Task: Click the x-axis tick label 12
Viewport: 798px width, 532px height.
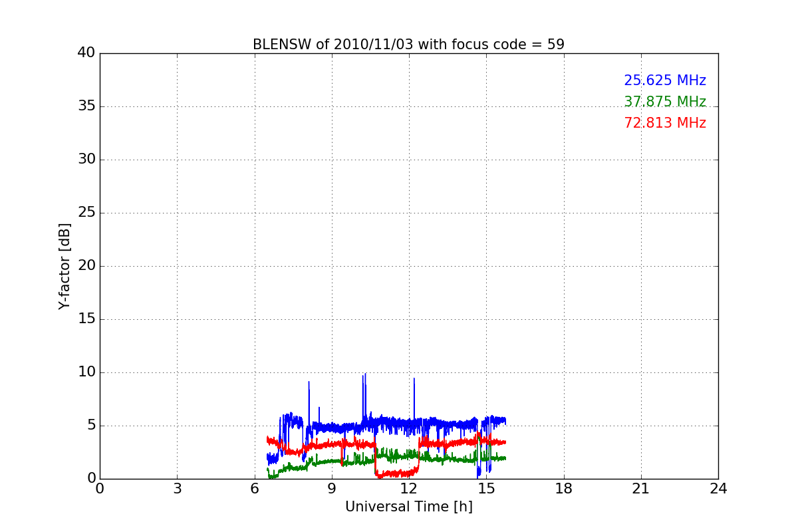Action: click(x=409, y=488)
